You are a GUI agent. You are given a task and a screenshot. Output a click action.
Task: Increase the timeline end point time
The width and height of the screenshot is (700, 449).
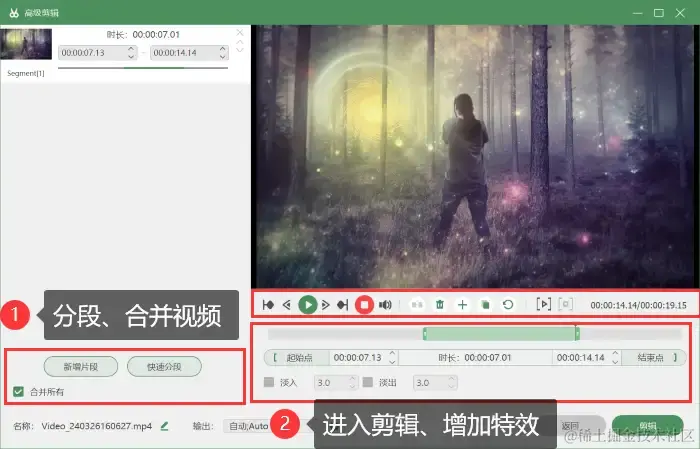click(615, 353)
